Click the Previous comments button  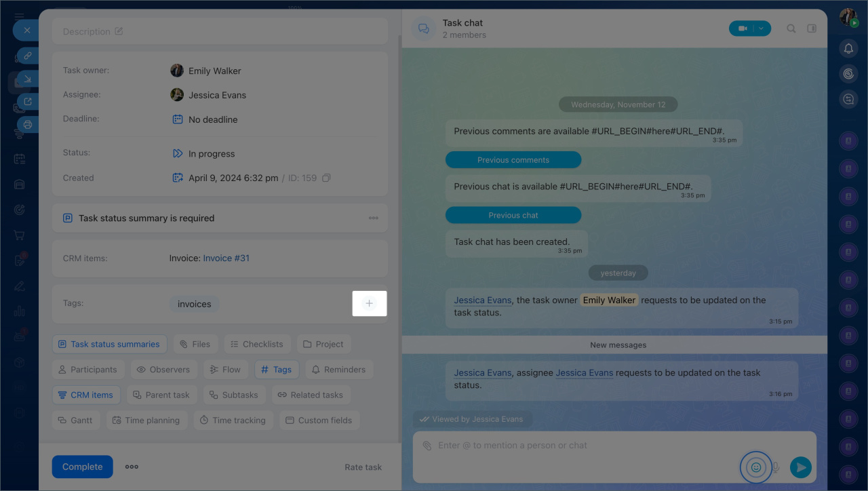[x=513, y=160]
